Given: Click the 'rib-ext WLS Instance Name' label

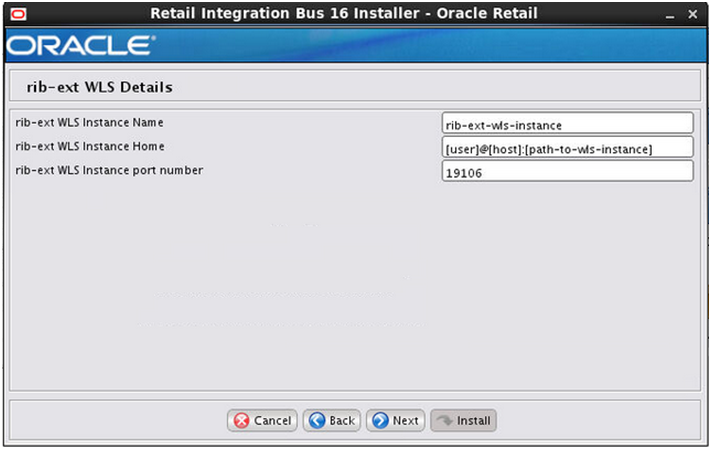Looking at the screenshot, I should click(89, 122).
